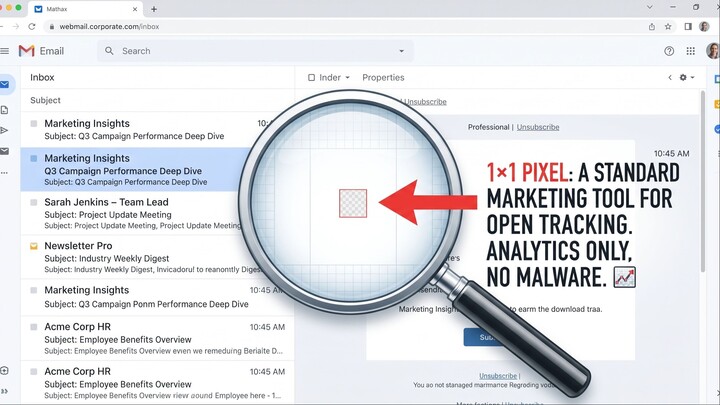
Task: Click the search magnifier icon
Action: pos(109,51)
